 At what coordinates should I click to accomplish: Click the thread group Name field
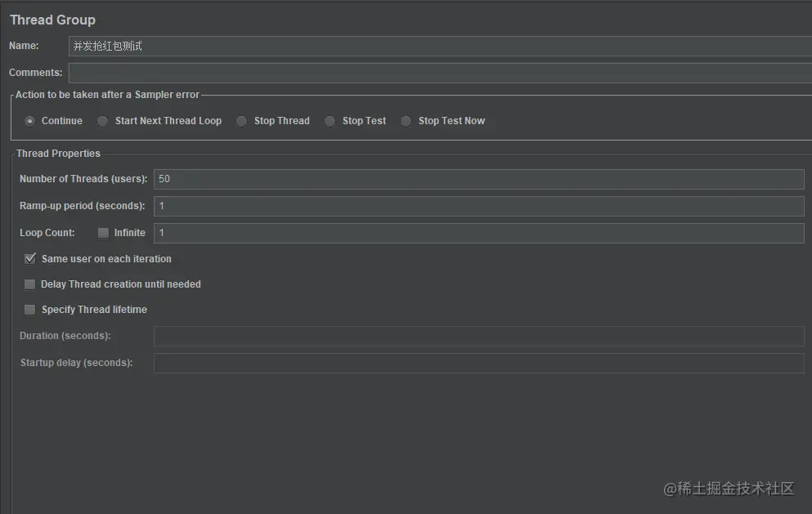(440, 46)
